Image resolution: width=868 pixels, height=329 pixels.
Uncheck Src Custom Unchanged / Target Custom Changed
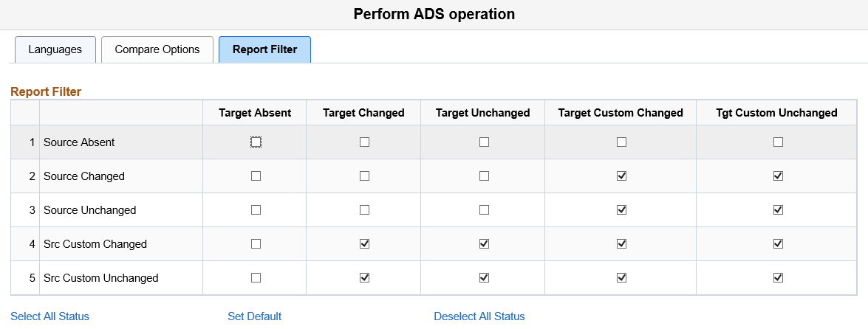(621, 278)
